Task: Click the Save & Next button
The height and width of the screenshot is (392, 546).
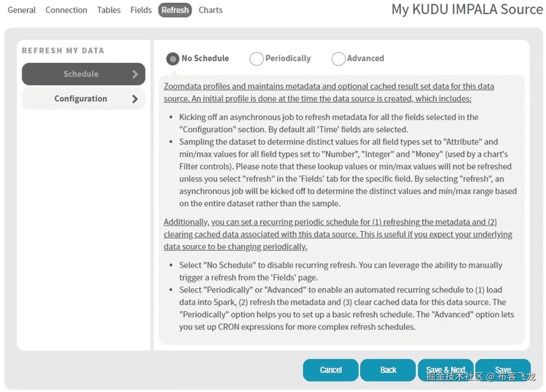Action: tap(446, 370)
